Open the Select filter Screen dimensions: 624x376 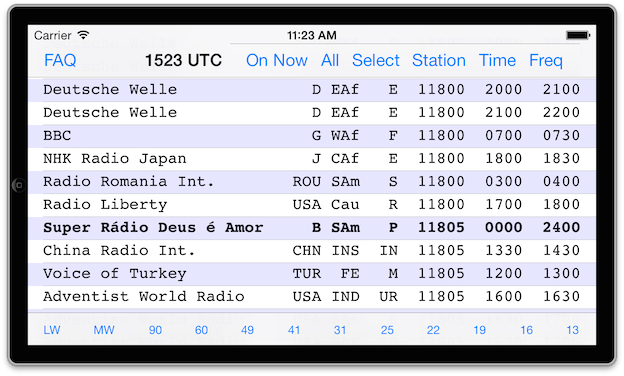pos(376,60)
